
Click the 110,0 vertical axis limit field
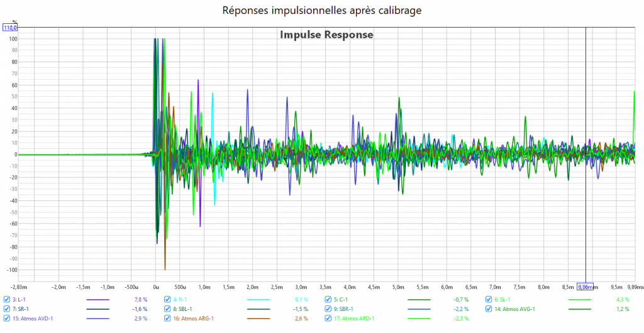[11, 28]
